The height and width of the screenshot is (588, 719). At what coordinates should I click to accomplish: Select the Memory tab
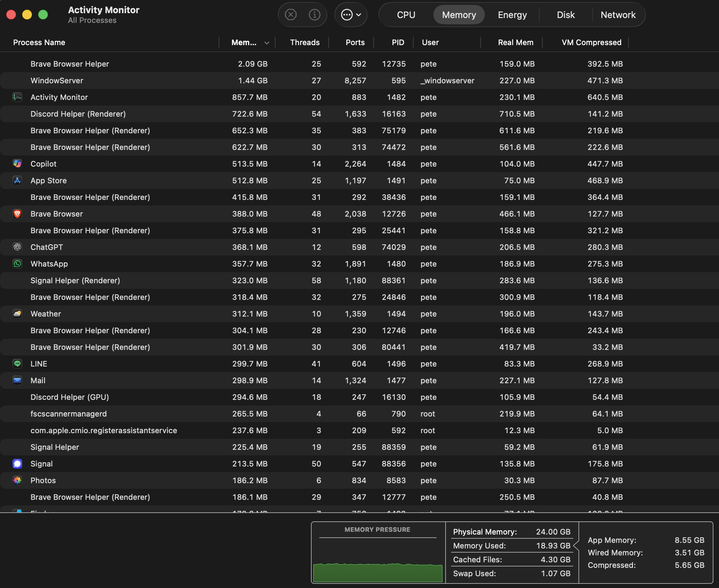pyautogui.click(x=459, y=15)
